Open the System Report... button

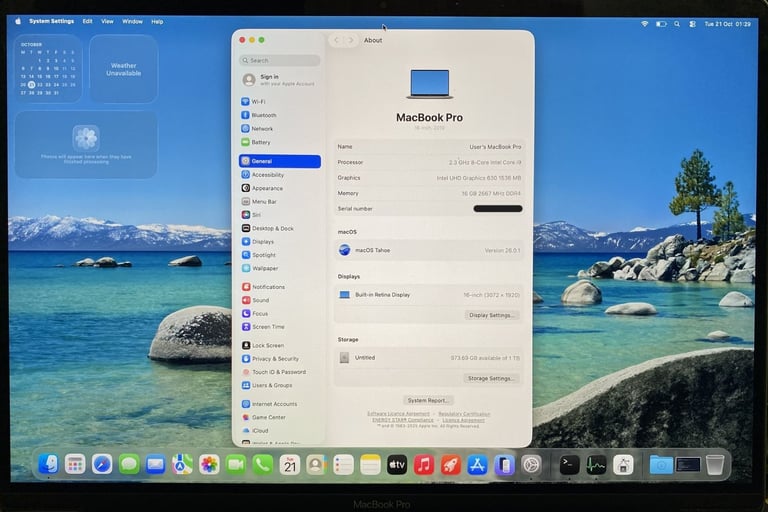[x=428, y=400]
